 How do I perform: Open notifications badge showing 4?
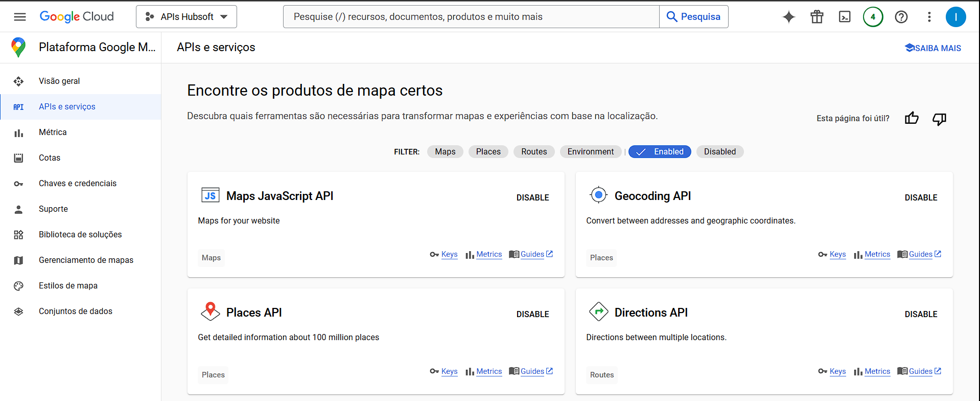(x=873, y=17)
